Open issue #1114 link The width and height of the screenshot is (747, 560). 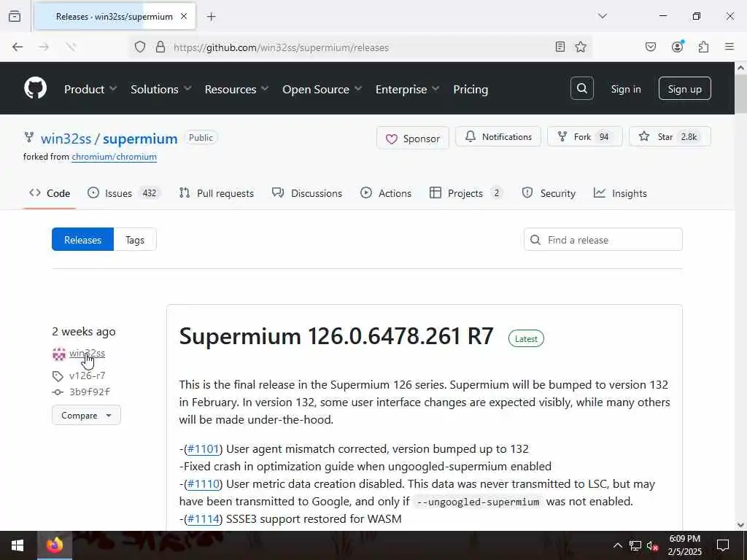click(x=204, y=518)
